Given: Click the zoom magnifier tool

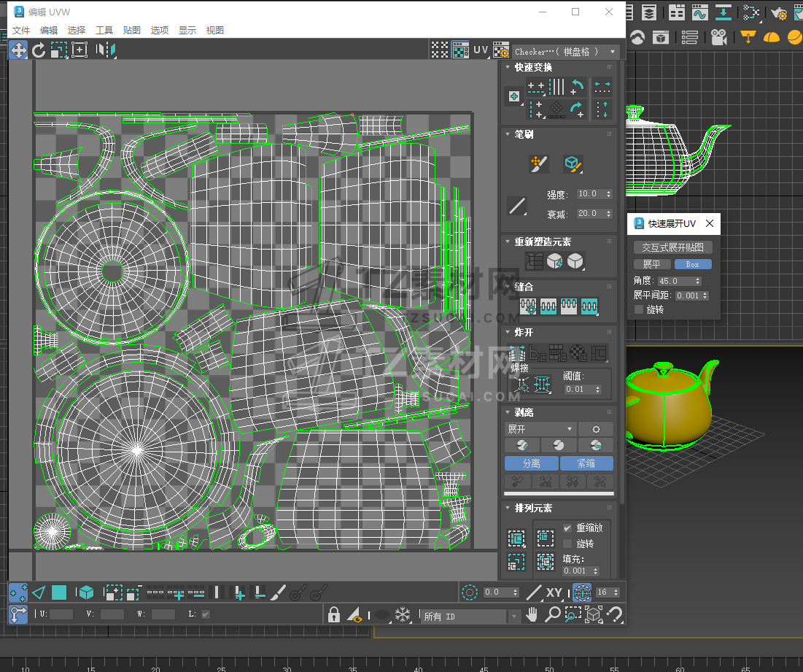Looking at the screenshot, I should click(x=553, y=615).
